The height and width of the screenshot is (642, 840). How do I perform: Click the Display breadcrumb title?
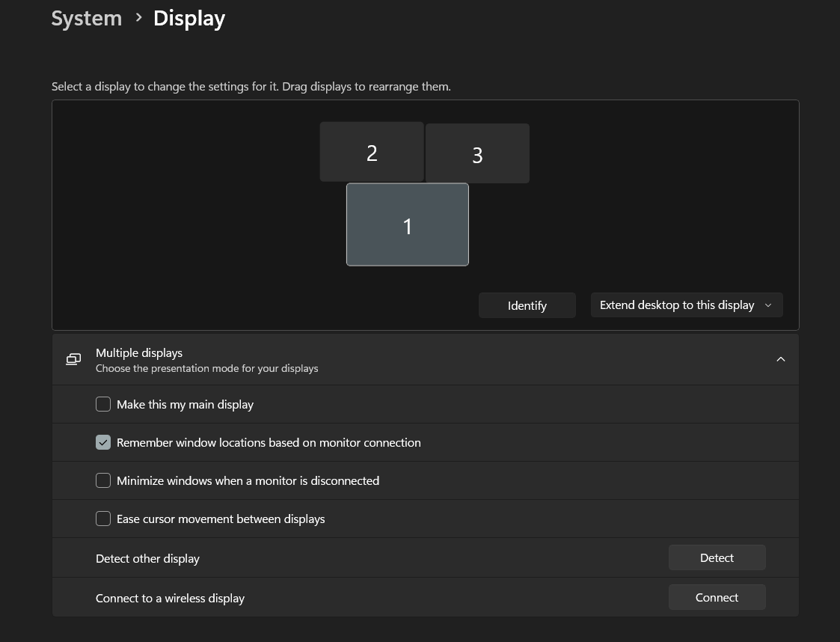click(x=189, y=18)
